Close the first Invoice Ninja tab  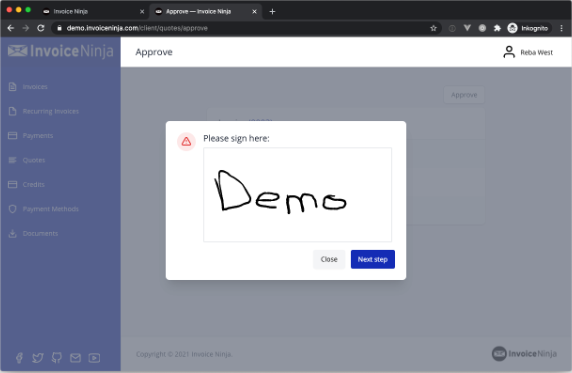pos(142,12)
